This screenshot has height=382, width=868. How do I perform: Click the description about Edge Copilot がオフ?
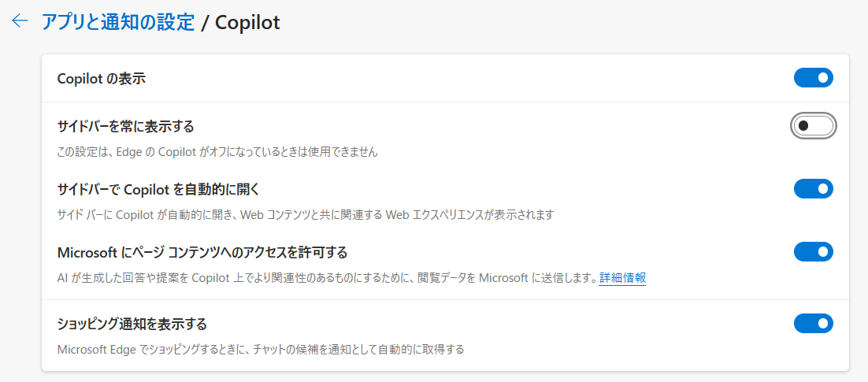click(217, 152)
